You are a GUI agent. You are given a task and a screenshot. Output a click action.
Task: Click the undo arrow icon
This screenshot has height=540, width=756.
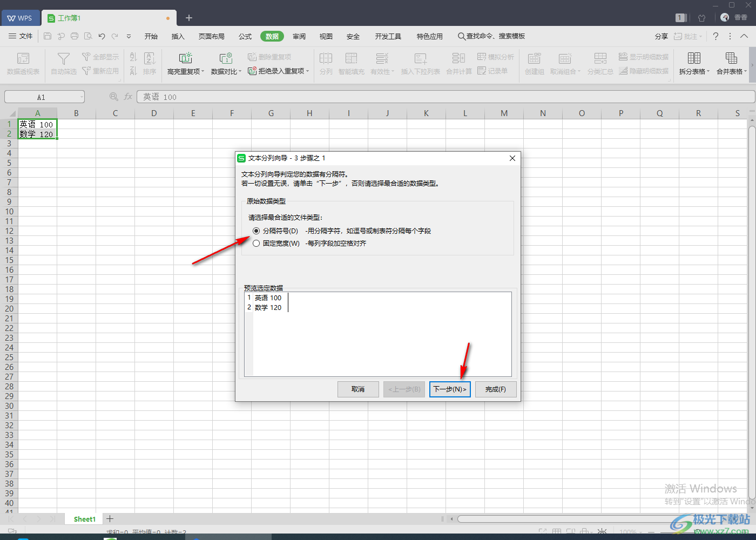102,36
